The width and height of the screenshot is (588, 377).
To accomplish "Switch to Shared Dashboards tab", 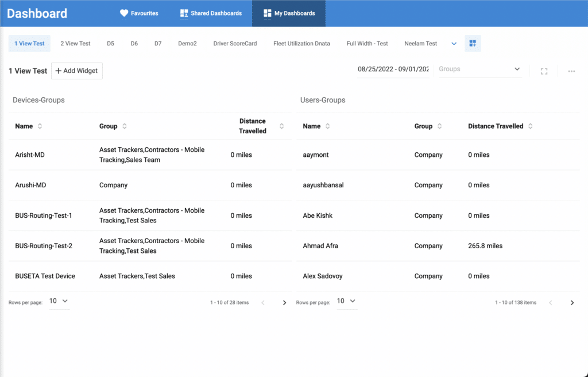I will (x=211, y=13).
